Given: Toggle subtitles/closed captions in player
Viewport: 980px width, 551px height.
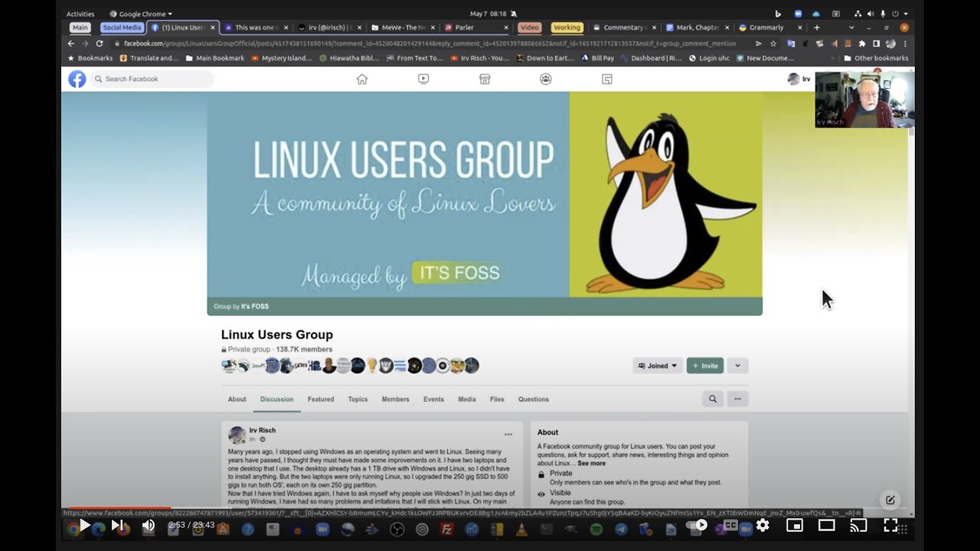Looking at the screenshot, I should coord(730,525).
